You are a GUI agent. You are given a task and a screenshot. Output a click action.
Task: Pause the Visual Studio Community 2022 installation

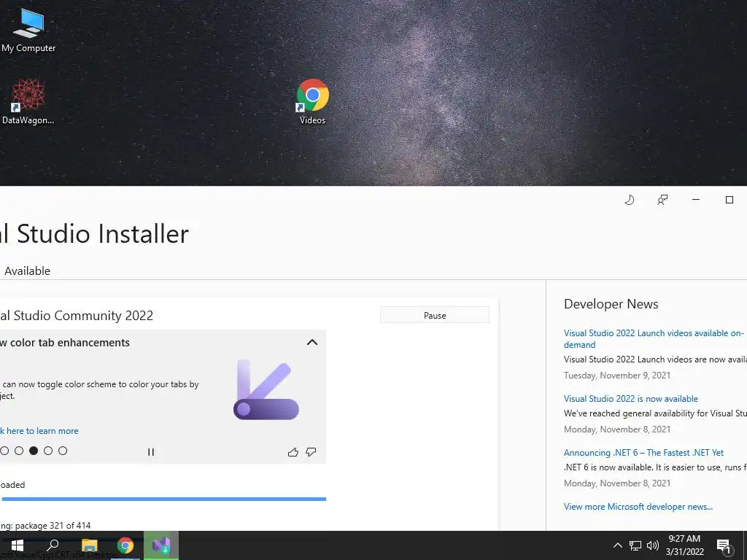pos(435,315)
